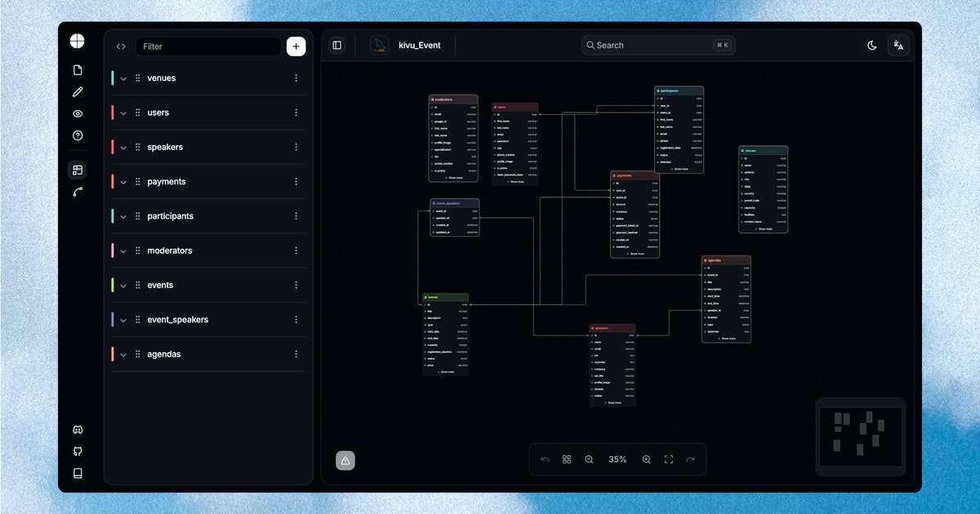Image resolution: width=980 pixels, height=514 pixels.
Task: Toggle the side panel visibility button
Action: [336, 46]
